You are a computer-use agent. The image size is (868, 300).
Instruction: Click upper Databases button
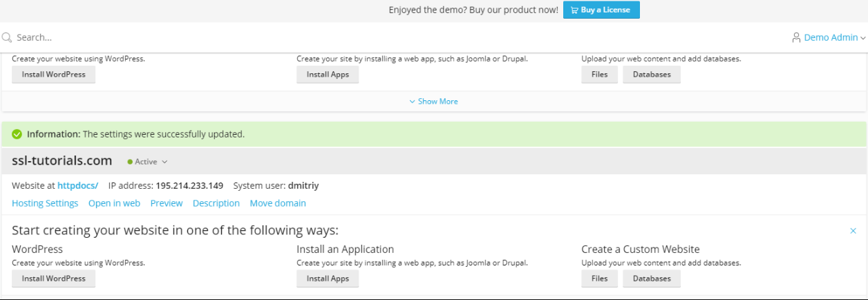652,75
